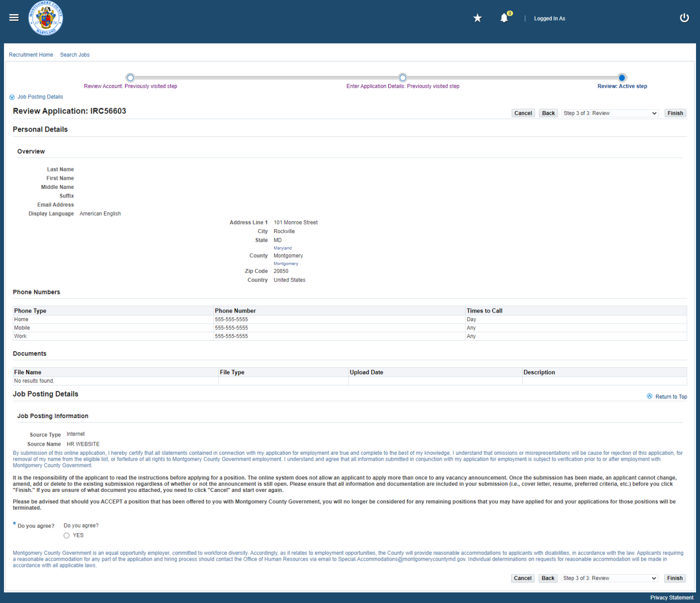Click the Return to Top arrow icon
Screen dimensions: 700x603
(x=649, y=396)
